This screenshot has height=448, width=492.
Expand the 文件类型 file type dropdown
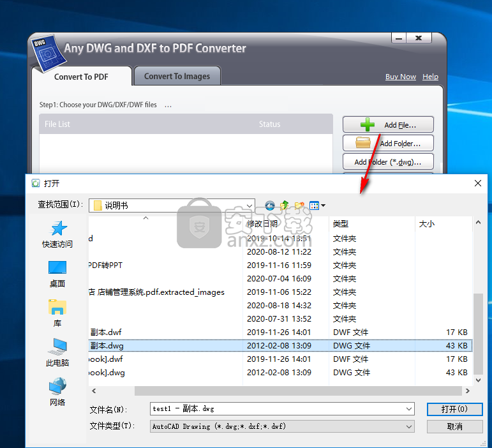[x=409, y=427]
